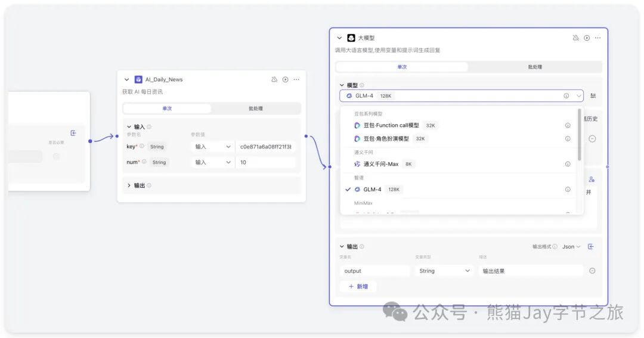
Task: Expand the 输出 section in AI_Daily_News
Action: click(129, 185)
